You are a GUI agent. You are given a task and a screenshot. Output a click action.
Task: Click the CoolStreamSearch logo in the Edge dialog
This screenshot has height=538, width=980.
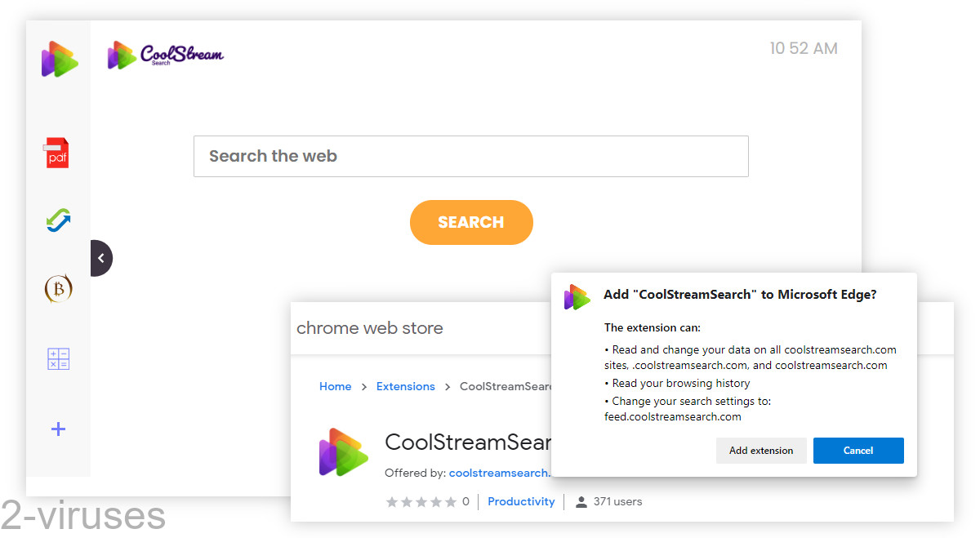577,297
